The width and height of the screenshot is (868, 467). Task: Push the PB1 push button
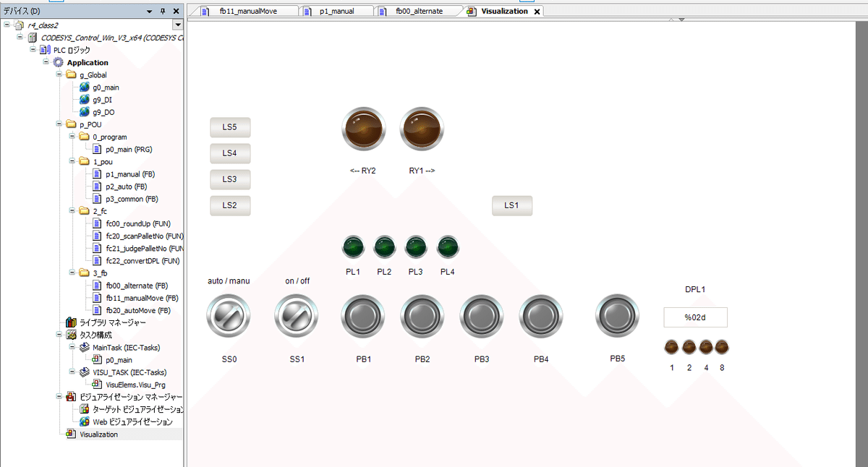click(363, 316)
